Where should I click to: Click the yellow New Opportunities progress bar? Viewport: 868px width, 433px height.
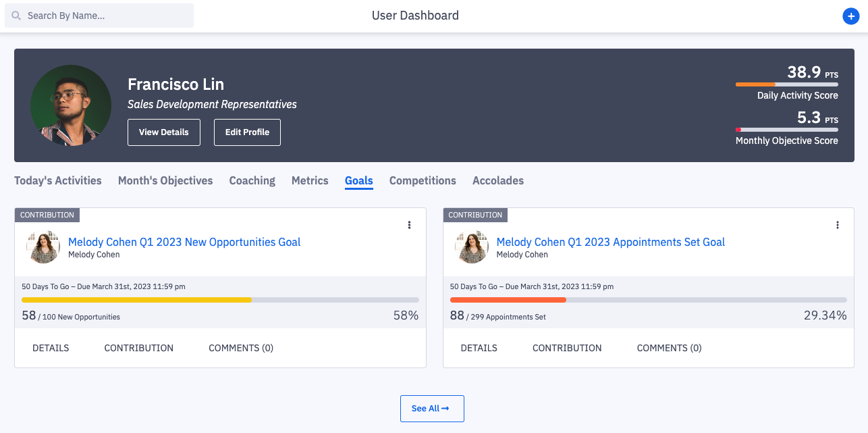[x=220, y=300]
